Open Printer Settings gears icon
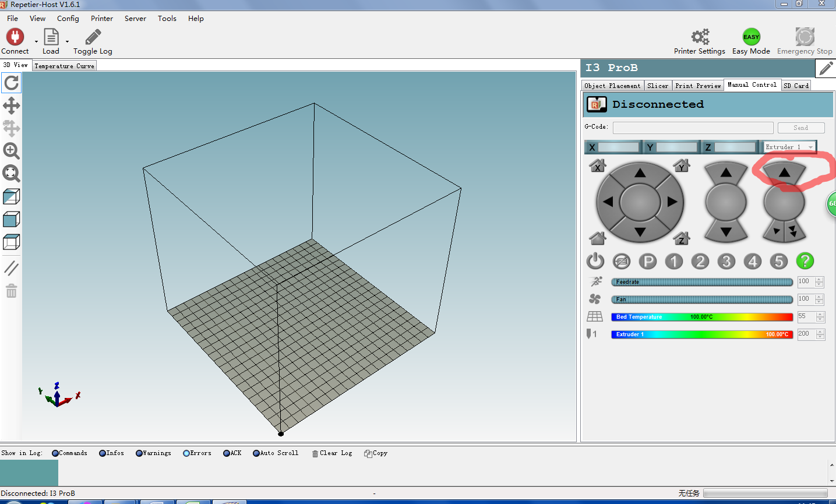Image resolution: width=836 pixels, height=504 pixels. (x=700, y=37)
